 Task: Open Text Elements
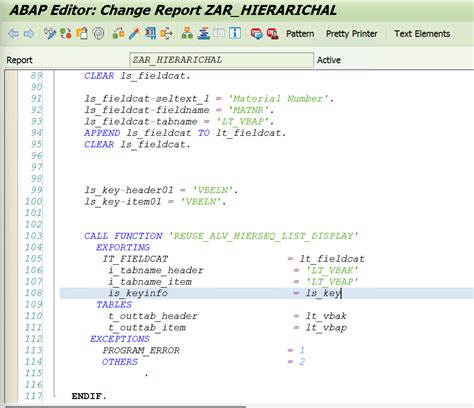coord(422,34)
